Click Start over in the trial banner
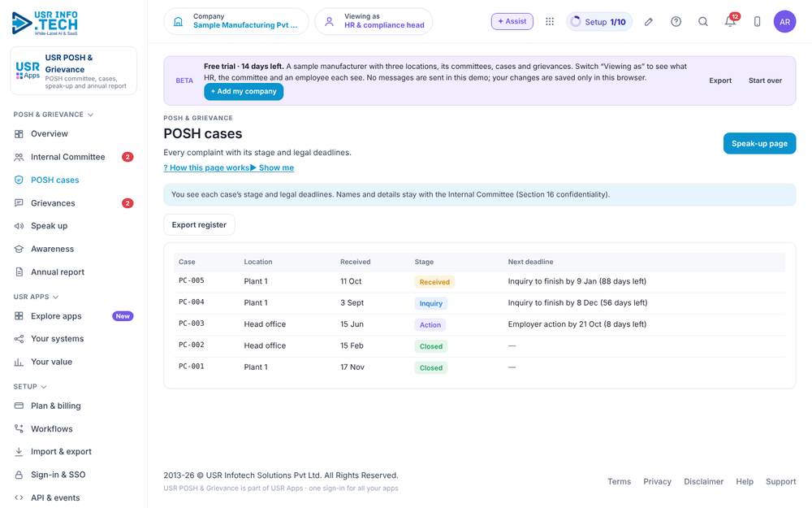 point(765,80)
